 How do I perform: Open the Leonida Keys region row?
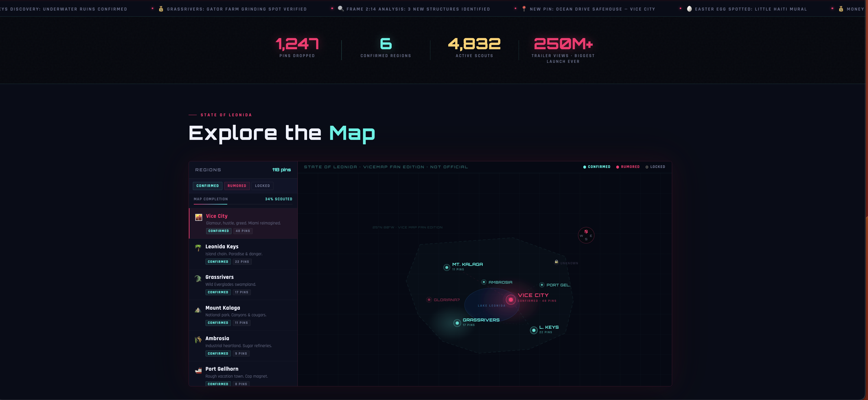tap(243, 254)
